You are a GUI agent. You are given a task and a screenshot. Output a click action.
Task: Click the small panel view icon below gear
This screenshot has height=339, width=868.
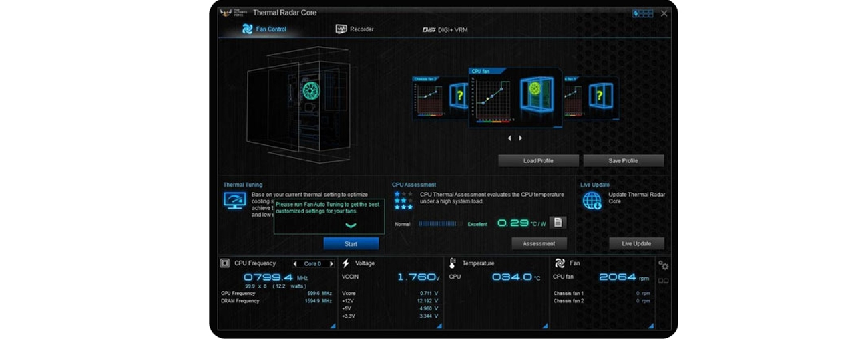click(664, 281)
